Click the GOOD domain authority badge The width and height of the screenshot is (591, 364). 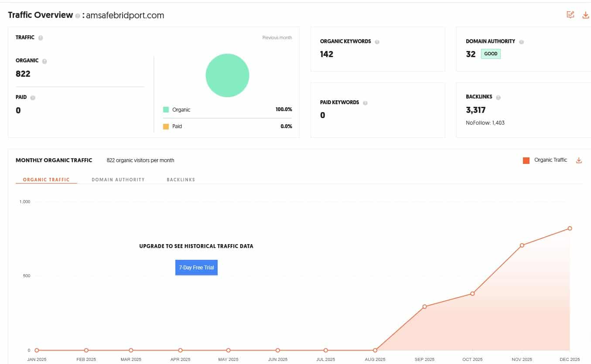491,54
